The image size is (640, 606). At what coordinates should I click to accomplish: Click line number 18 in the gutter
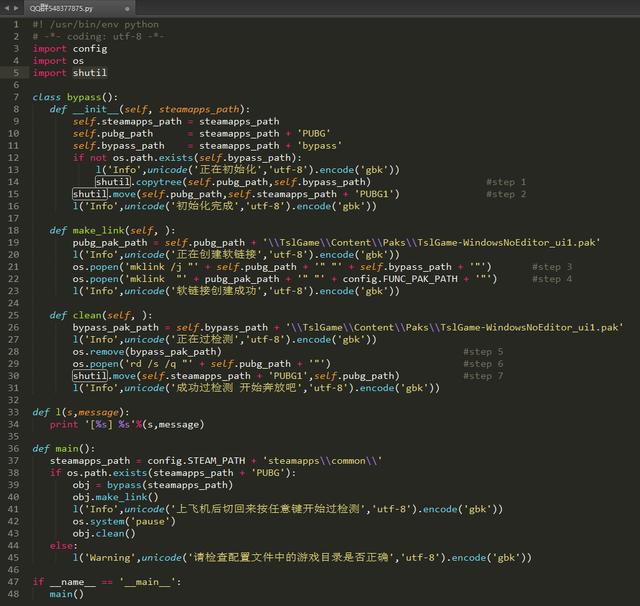point(13,231)
